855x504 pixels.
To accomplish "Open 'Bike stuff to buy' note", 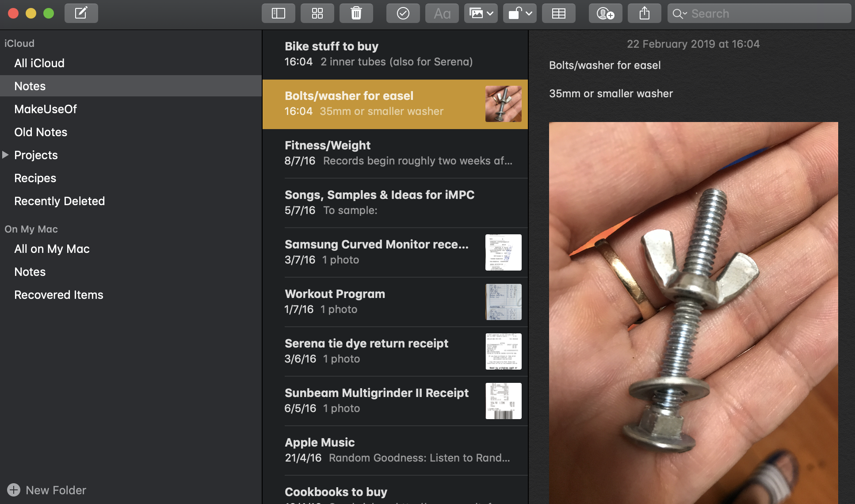I will point(395,53).
